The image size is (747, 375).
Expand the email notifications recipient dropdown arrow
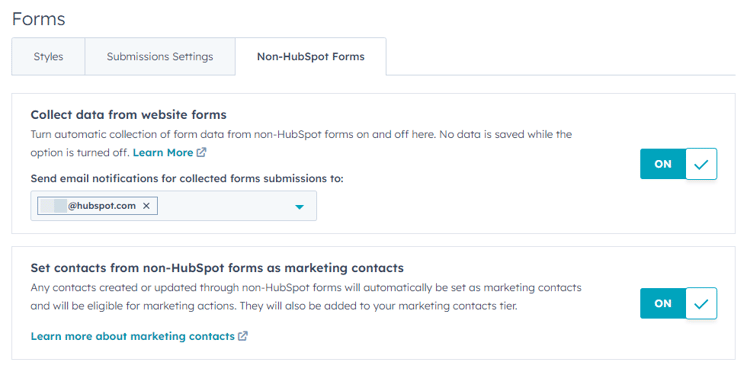pyautogui.click(x=299, y=207)
